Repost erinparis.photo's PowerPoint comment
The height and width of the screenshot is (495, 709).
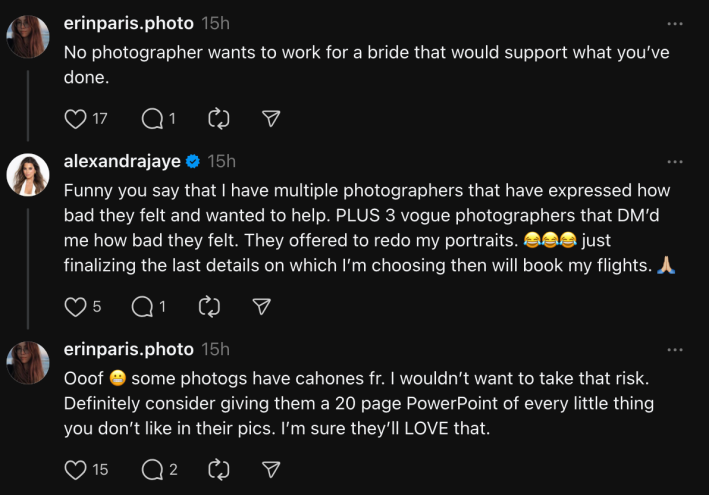coord(219,469)
